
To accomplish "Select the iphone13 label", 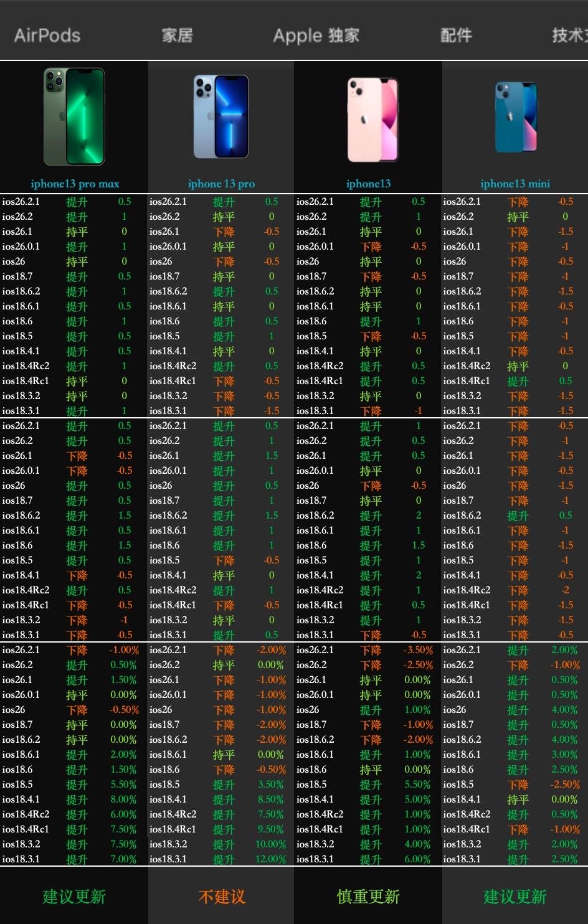I will click(368, 184).
